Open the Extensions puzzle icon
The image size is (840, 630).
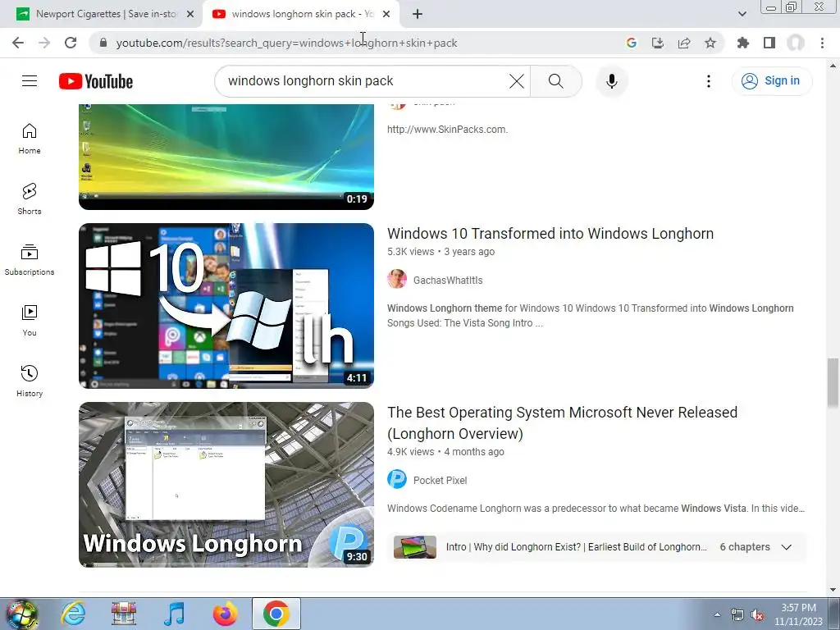coord(743,43)
